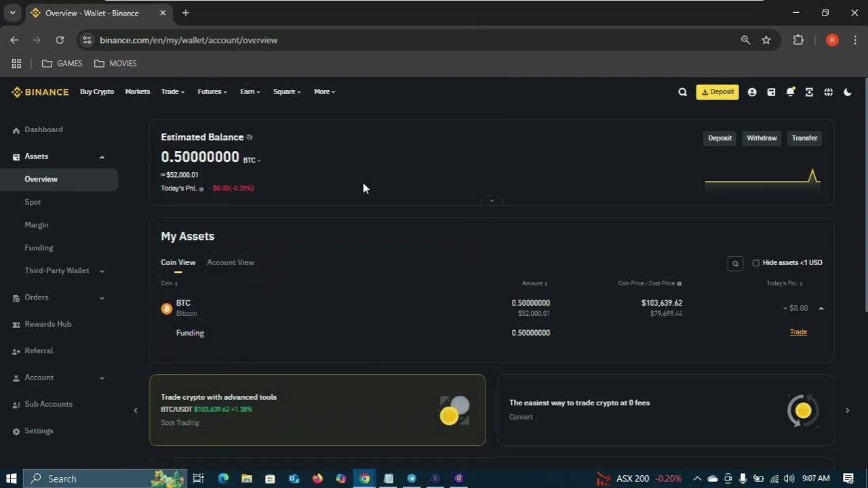The width and height of the screenshot is (868, 488).
Task: Switch to Account View tab
Action: [x=231, y=262]
